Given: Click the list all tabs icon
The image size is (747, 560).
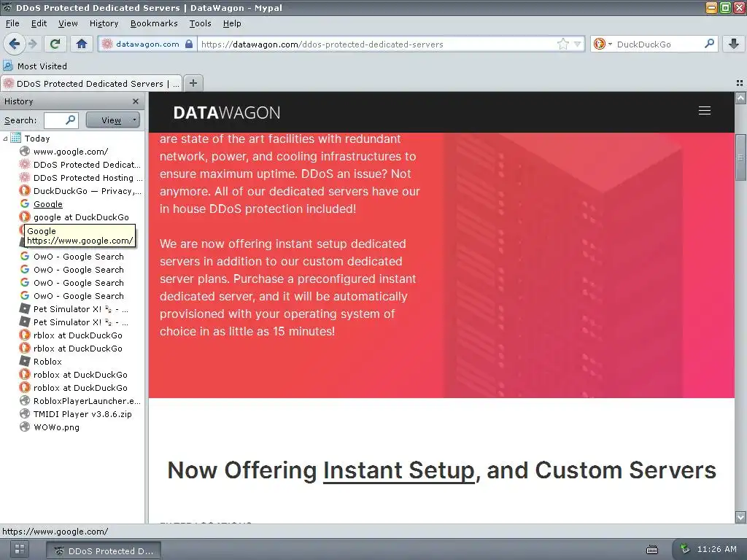Looking at the screenshot, I should tap(740, 83).
